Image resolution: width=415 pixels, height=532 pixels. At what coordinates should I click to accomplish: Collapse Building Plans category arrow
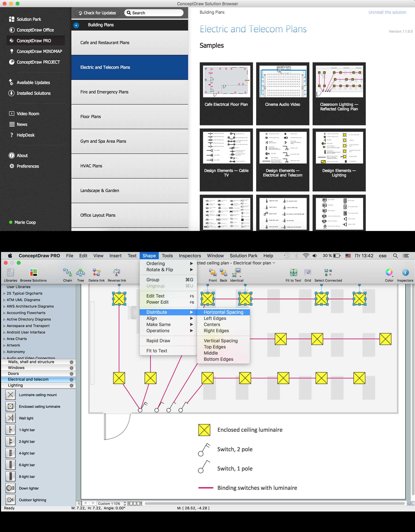(x=76, y=25)
